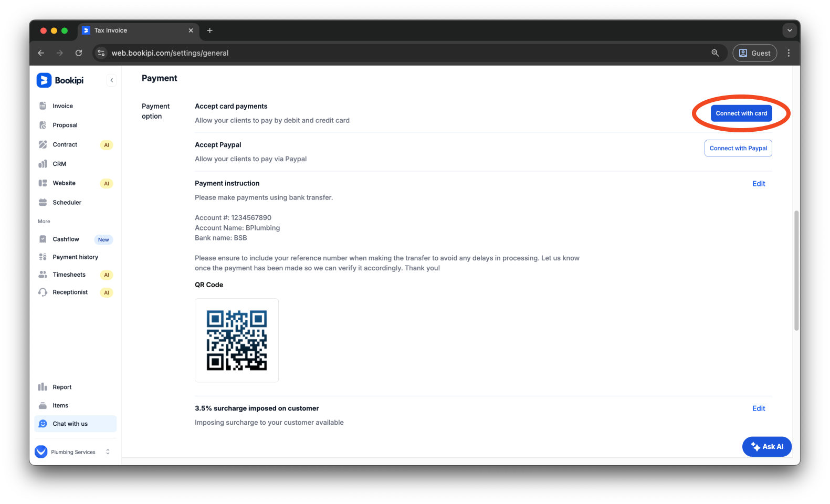Viewport: 830px width, 504px height.
Task: Reload the page with refresh icon
Action: [79, 53]
